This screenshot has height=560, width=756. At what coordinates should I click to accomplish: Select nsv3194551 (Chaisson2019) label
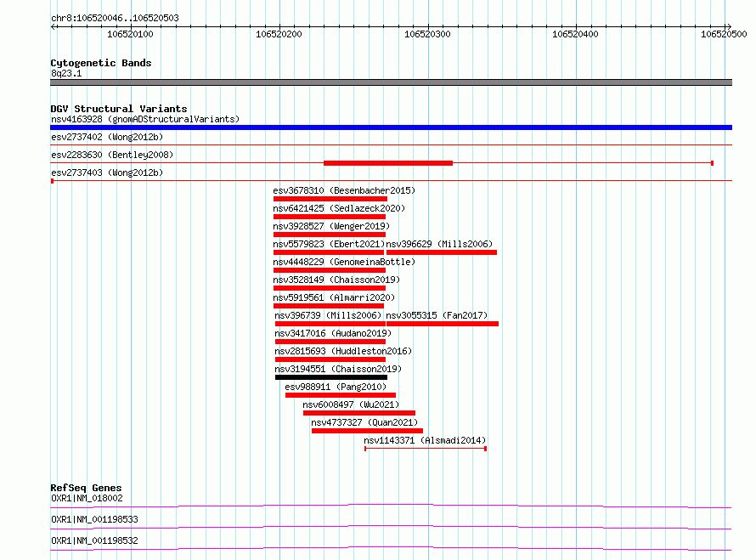pyautogui.click(x=338, y=369)
